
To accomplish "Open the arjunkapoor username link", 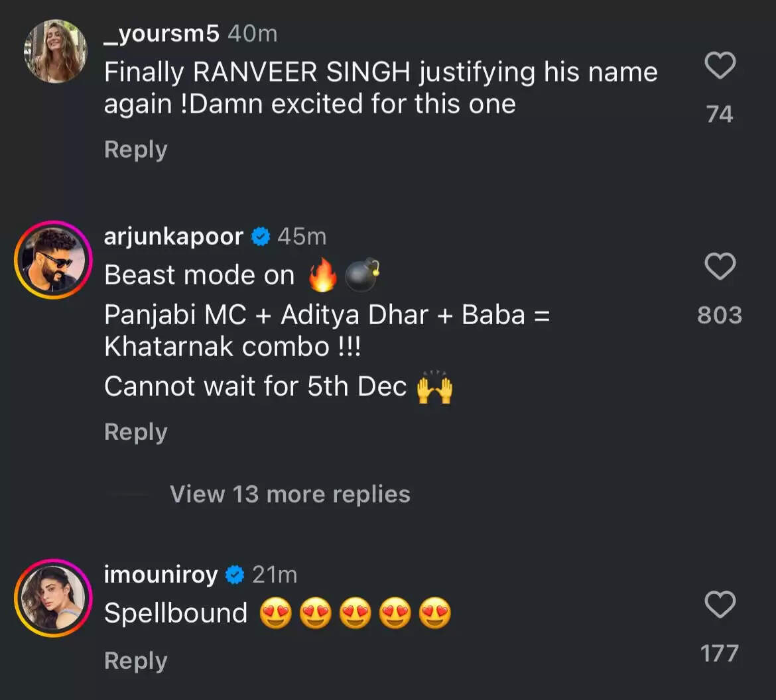I will (174, 237).
